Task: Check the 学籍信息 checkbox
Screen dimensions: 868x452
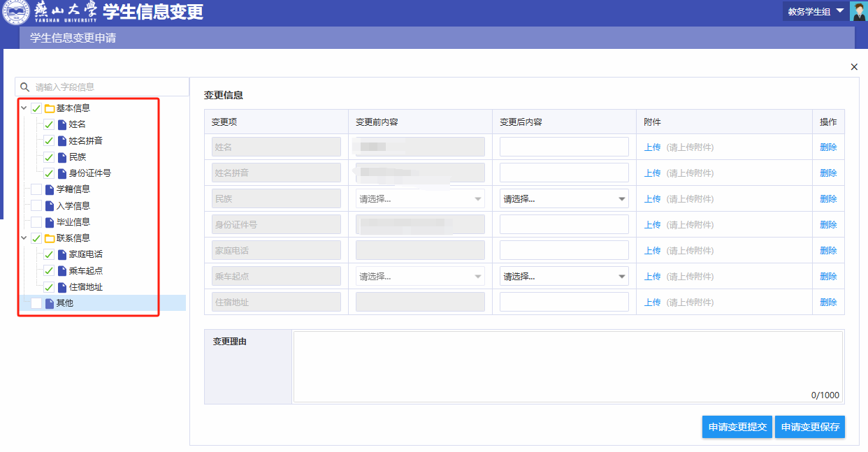Action: tap(36, 189)
